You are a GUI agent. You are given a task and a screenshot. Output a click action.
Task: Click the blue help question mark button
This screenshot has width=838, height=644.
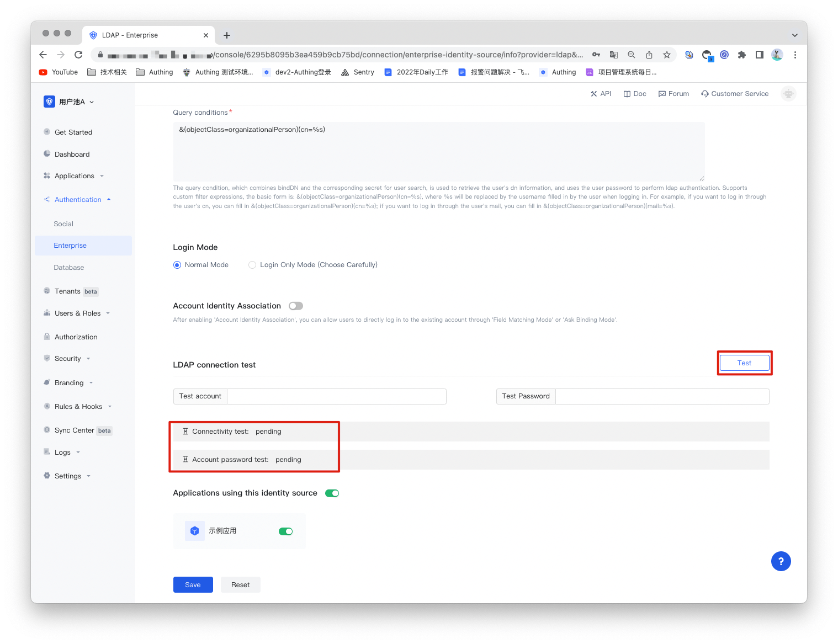click(781, 561)
